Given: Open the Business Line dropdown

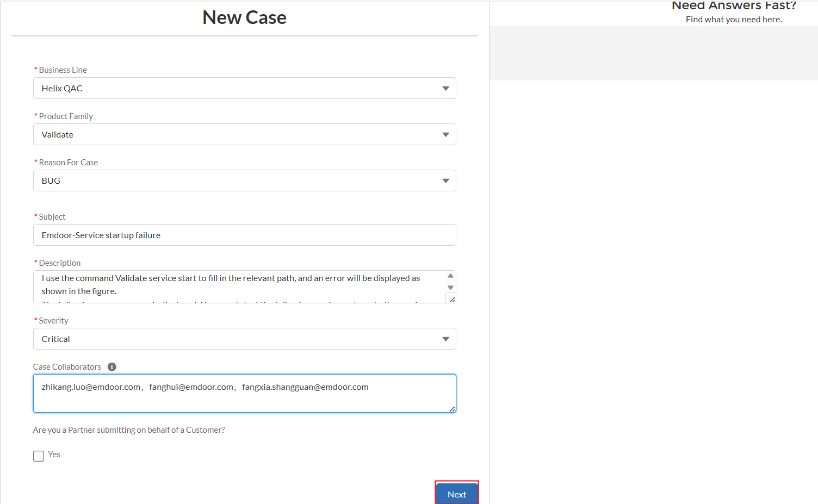Looking at the screenshot, I should [244, 88].
